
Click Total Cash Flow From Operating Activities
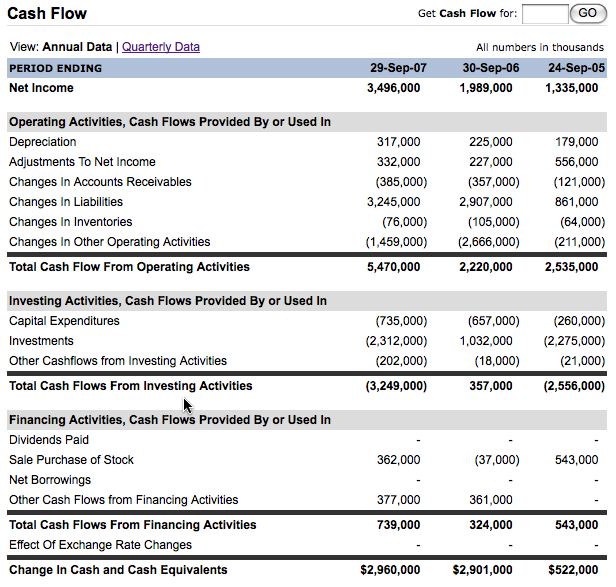tap(129, 267)
